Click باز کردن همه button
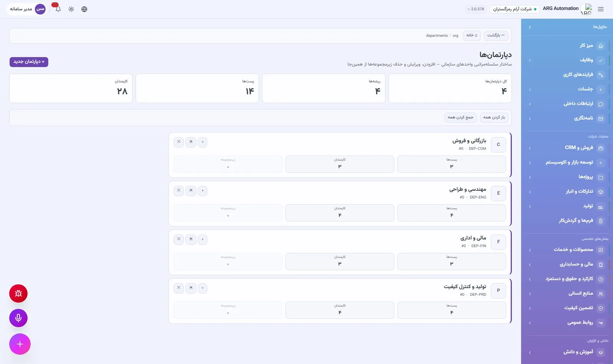 [x=494, y=118]
